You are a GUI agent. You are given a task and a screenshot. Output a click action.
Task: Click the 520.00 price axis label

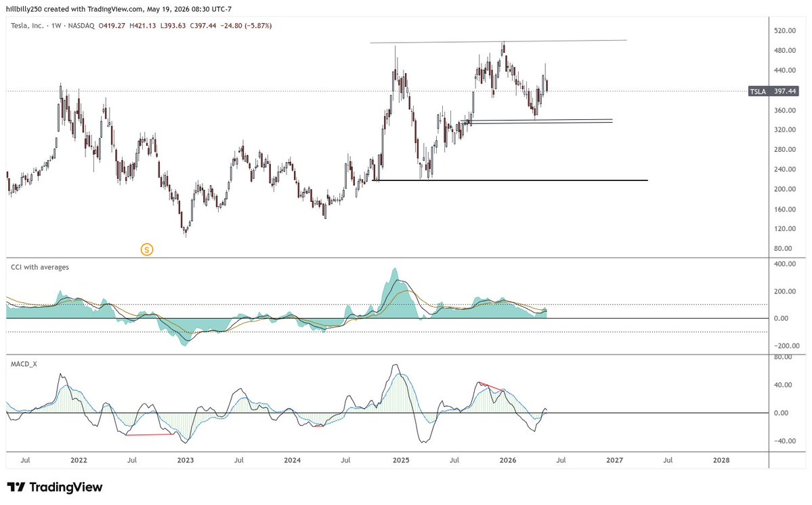click(x=784, y=31)
